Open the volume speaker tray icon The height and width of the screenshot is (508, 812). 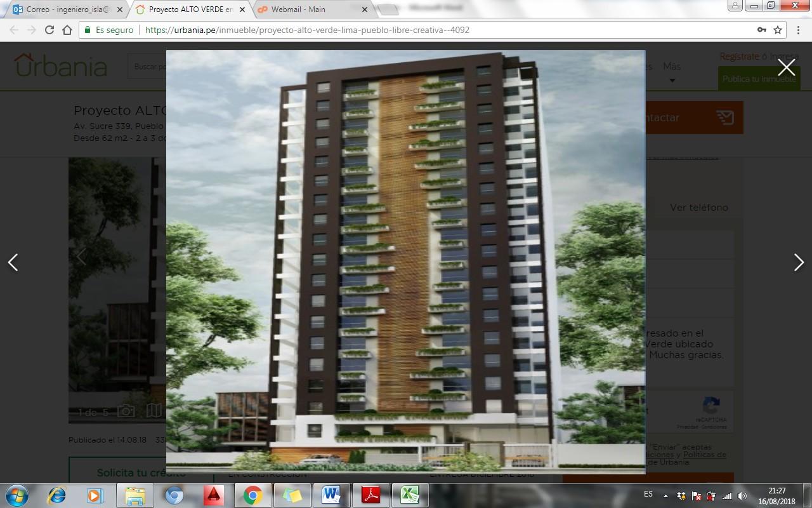[742, 496]
